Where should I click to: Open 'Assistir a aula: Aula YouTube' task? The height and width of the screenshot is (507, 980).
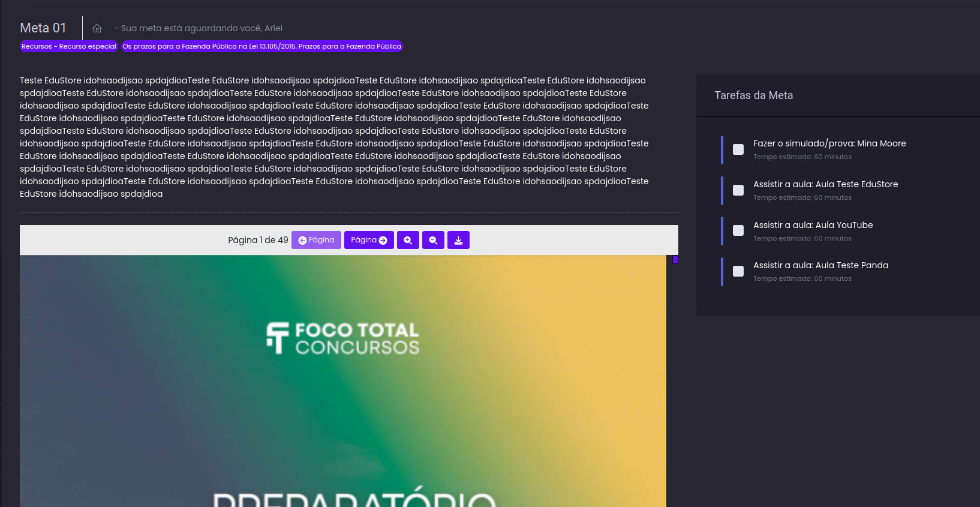pos(813,225)
